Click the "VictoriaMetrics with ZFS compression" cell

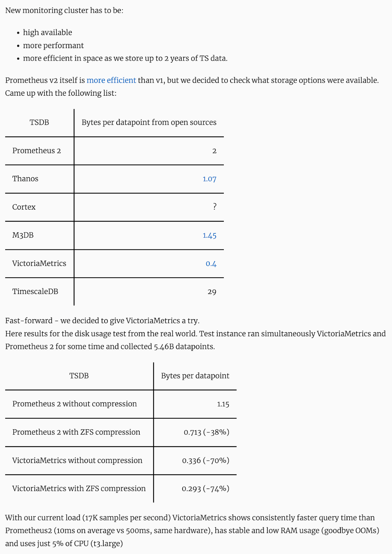(79, 489)
